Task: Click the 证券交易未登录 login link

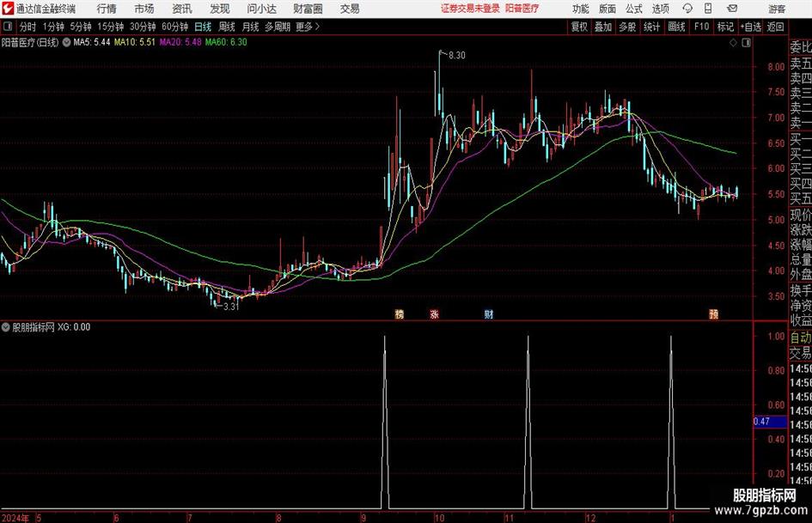Action: 471,9
